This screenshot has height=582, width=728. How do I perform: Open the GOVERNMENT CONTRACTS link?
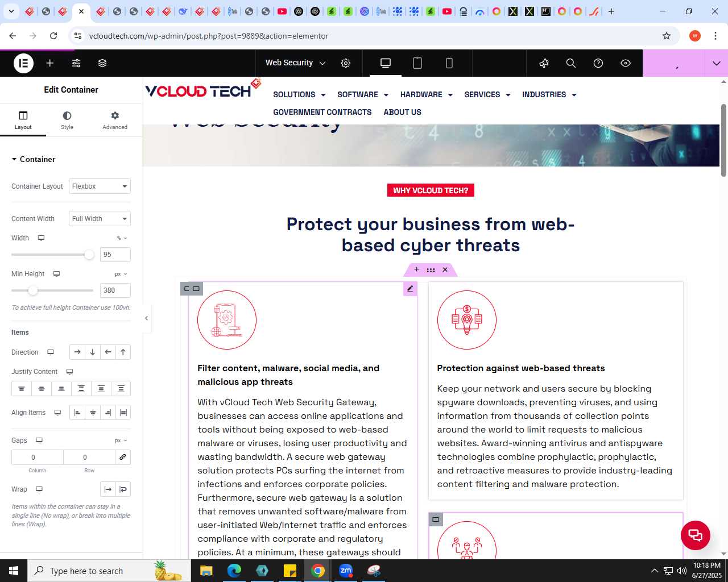[x=322, y=112]
